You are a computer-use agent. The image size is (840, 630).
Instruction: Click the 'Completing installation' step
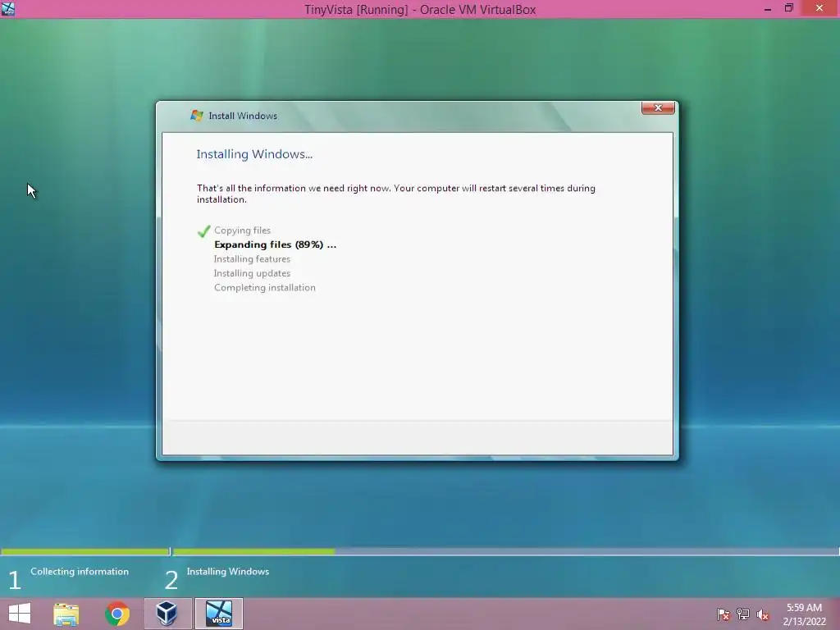pyautogui.click(x=265, y=288)
